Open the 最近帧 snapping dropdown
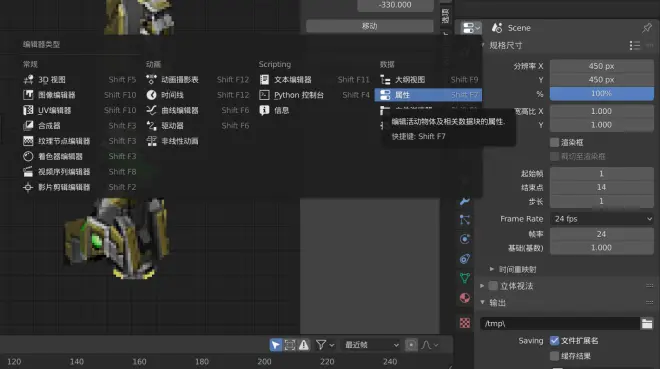 pyautogui.click(x=371, y=345)
